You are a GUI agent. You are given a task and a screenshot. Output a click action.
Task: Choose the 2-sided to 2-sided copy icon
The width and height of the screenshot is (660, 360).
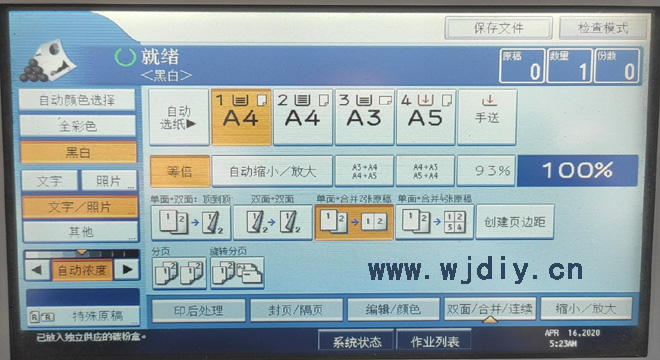pyautogui.click(x=273, y=222)
